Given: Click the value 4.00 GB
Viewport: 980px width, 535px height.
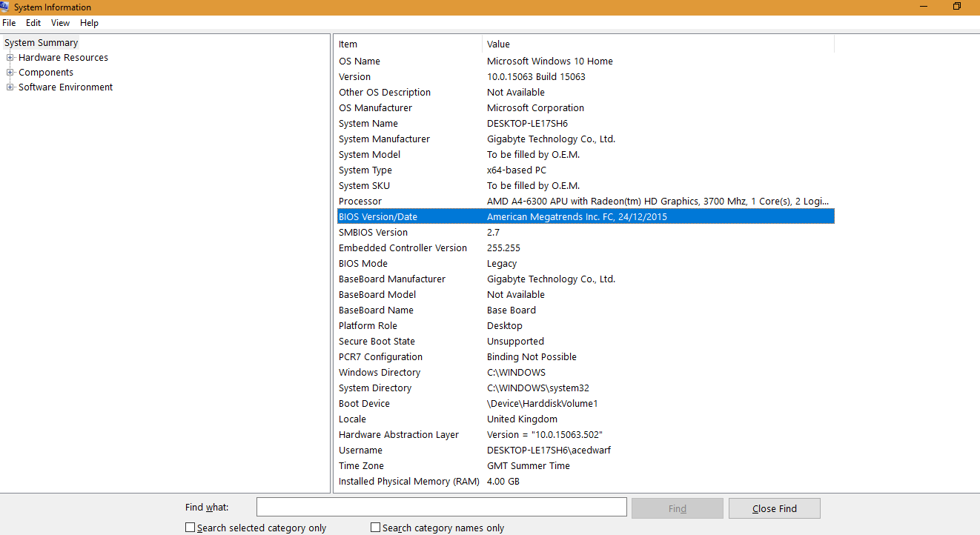Looking at the screenshot, I should [x=503, y=482].
